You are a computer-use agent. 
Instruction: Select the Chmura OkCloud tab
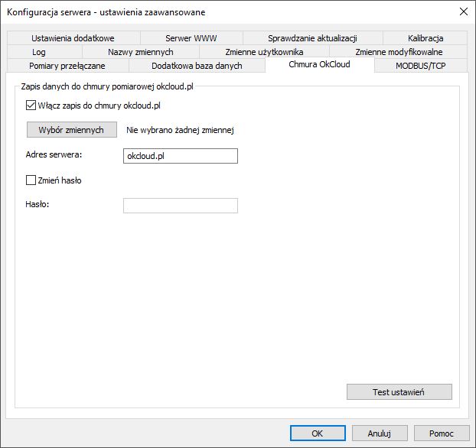coord(319,65)
